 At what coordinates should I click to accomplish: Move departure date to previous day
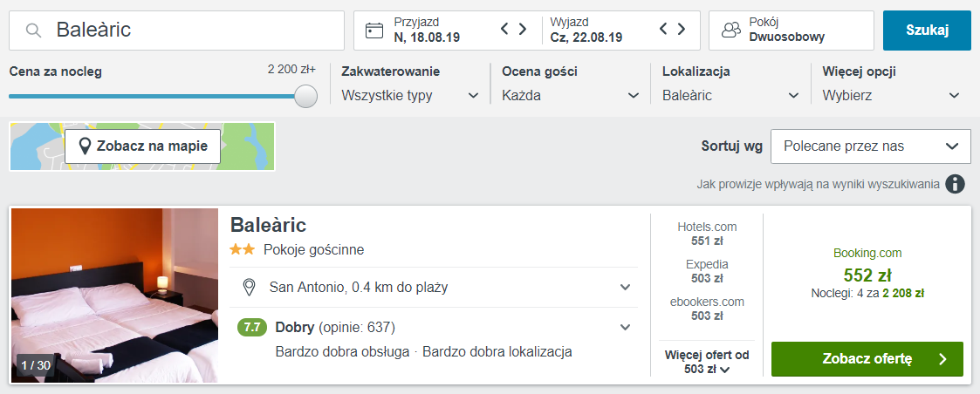pyautogui.click(x=664, y=29)
